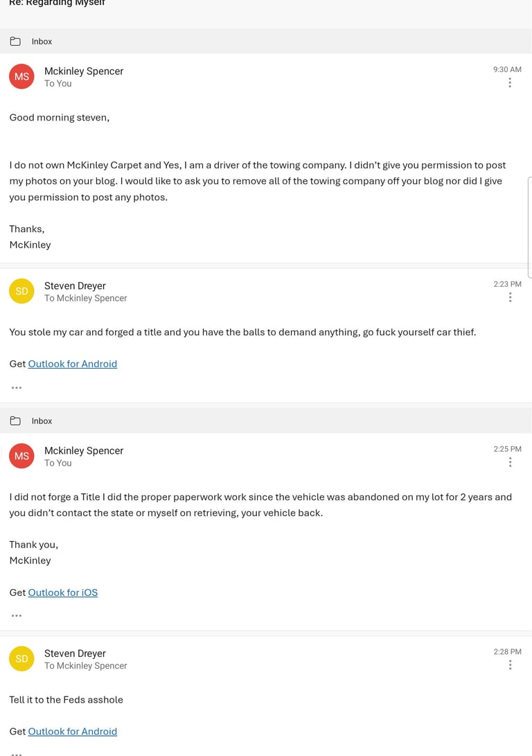Click the MS avatar on 2:25 PM email
Screen dimensions: 532x756
coord(21,456)
